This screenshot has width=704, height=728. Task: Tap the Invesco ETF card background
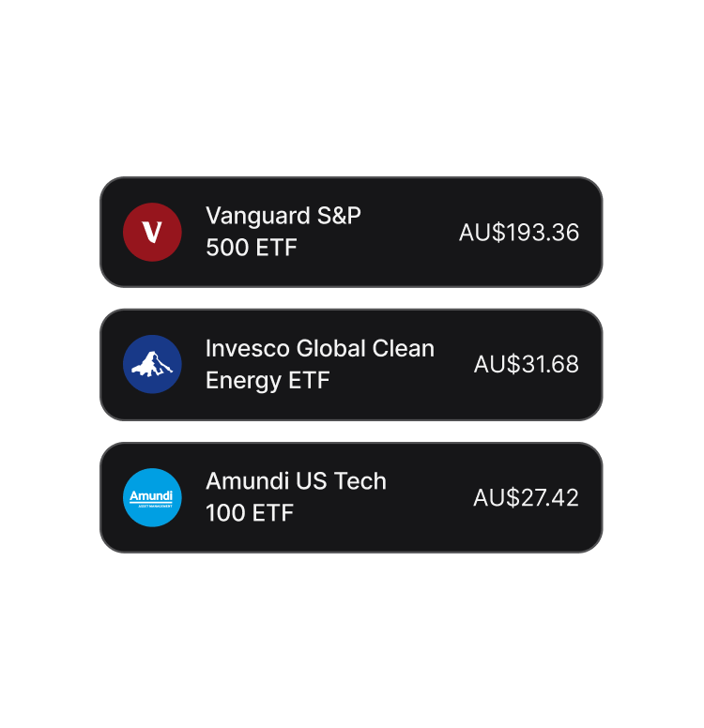[351, 364]
